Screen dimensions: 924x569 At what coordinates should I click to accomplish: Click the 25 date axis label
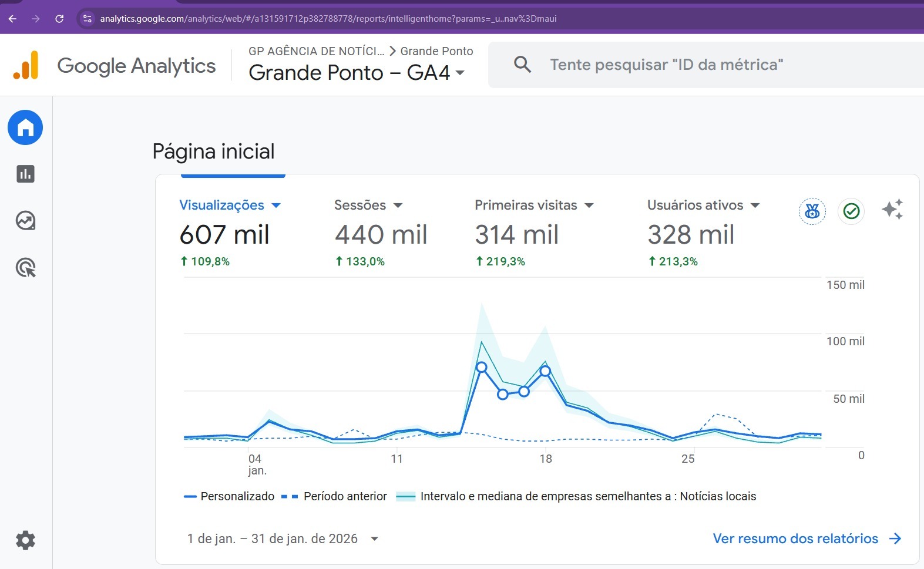[688, 459]
